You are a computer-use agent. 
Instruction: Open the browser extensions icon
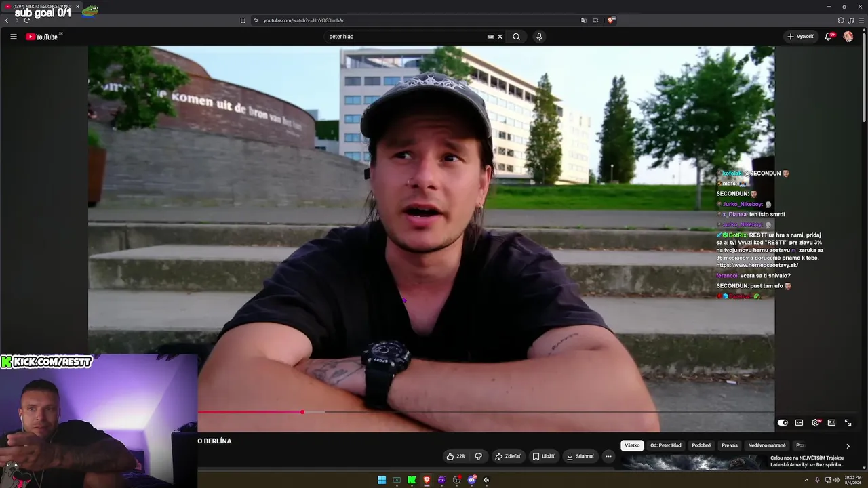[841, 20]
